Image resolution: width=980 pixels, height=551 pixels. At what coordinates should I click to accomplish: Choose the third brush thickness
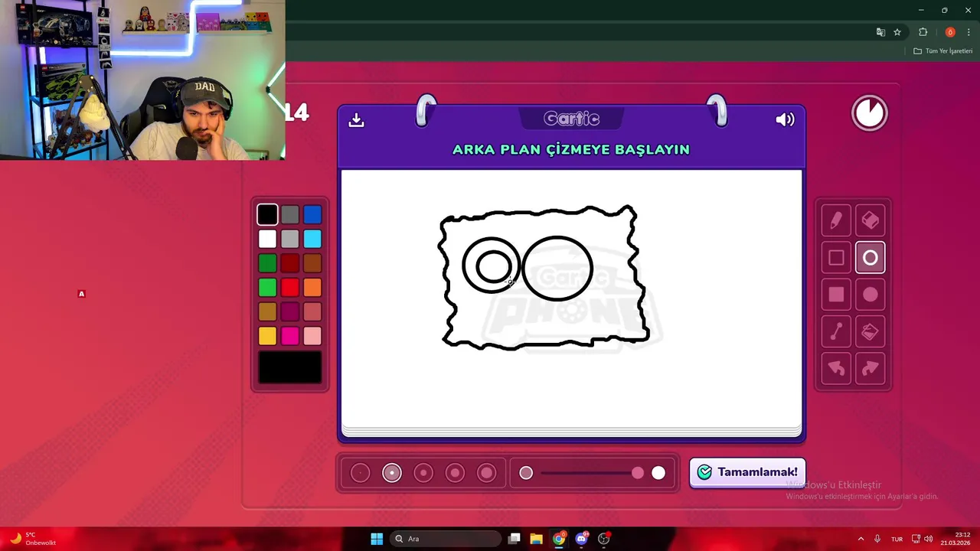point(423,473)
